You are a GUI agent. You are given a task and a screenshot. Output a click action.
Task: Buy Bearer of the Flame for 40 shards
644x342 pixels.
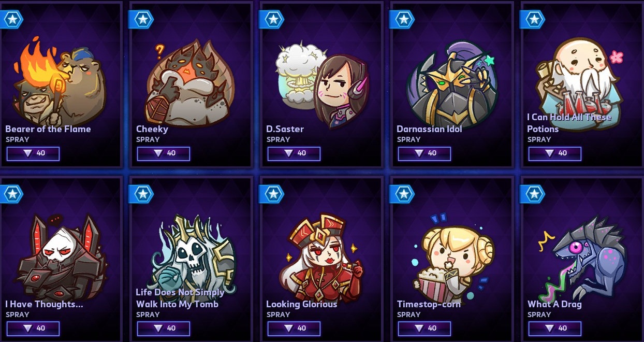coord(33,153)
